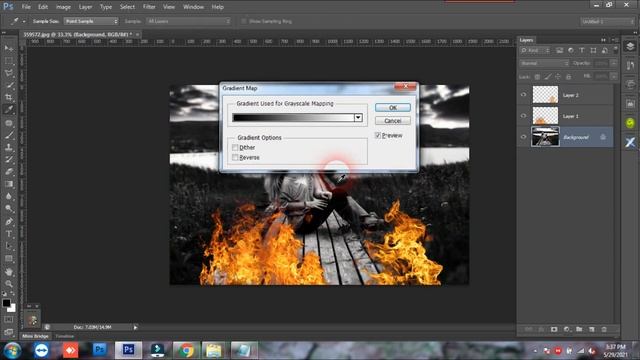Select the Clone Stamp tool

click(x=9, y=147)
